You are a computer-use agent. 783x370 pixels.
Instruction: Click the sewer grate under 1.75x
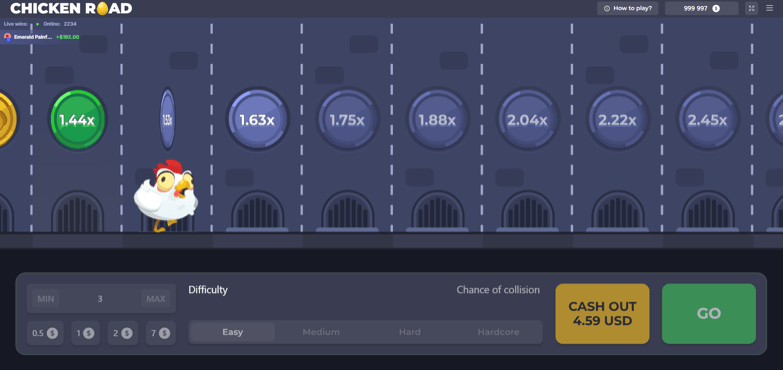click(x=348, y=211)
